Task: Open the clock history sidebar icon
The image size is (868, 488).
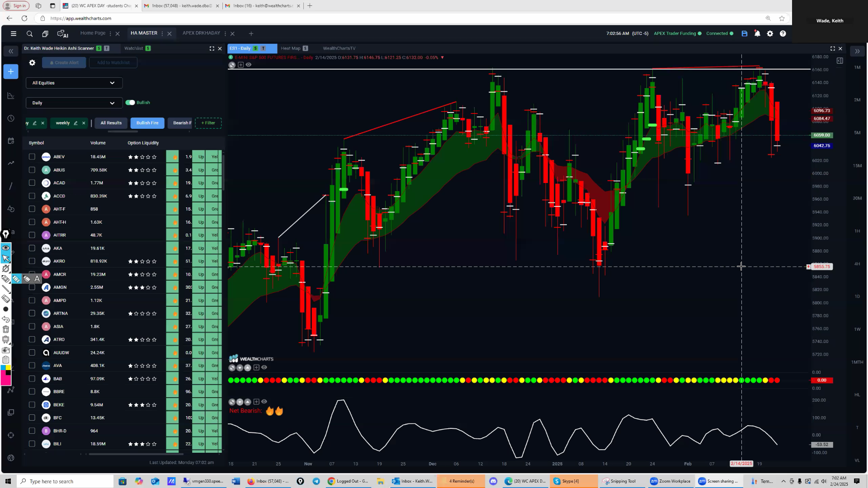Action: 11,118
